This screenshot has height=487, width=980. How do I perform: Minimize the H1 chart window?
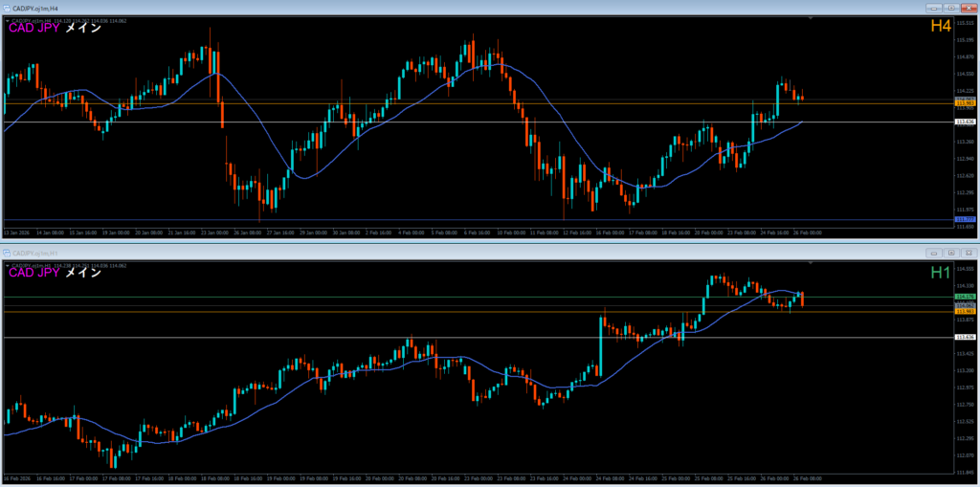click(x=935, y=253)
